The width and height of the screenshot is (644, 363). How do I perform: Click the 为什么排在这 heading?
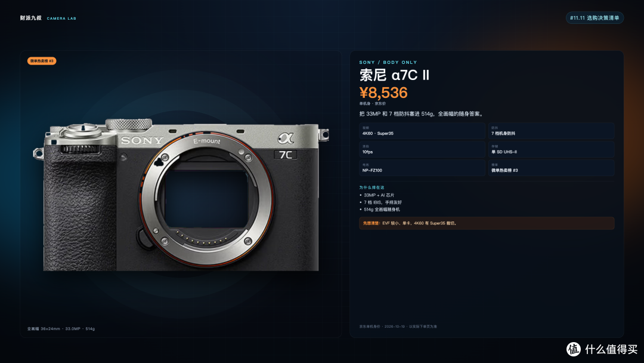[x=371, y=187]
